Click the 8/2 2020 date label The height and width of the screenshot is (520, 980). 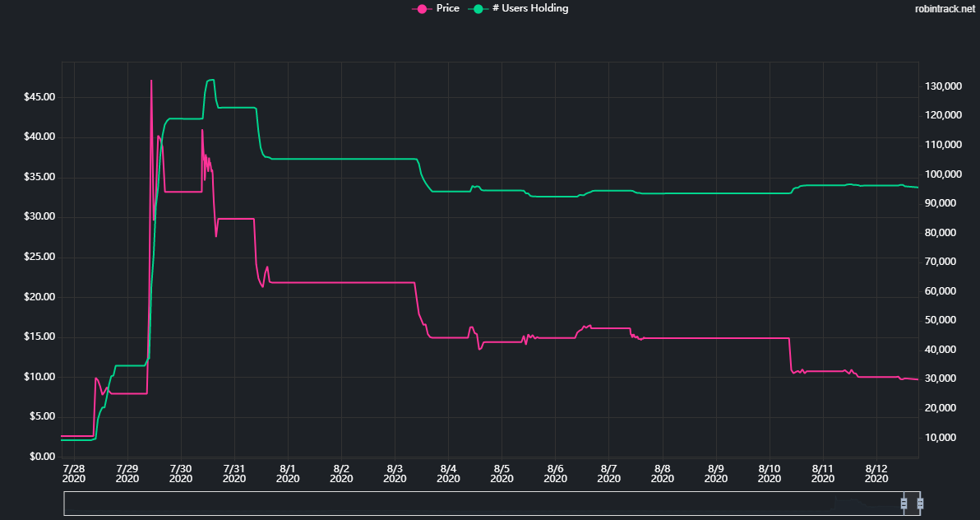coord(341,474)
